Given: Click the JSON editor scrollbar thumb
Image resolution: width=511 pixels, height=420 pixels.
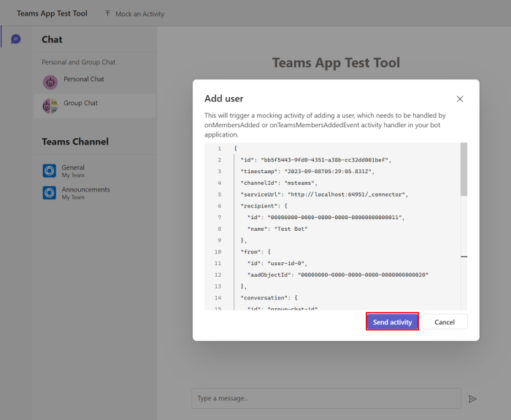Looking at the screenshot, I should coord(464,169).
